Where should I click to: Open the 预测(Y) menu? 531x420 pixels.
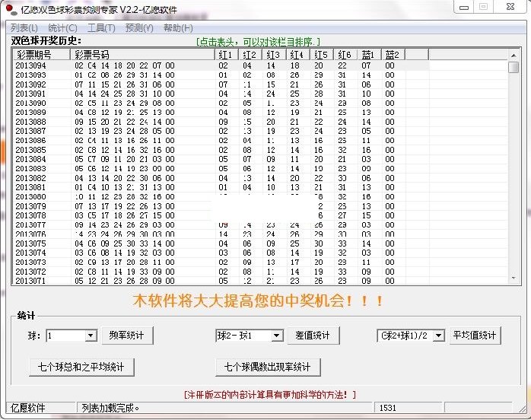point(139,28)
